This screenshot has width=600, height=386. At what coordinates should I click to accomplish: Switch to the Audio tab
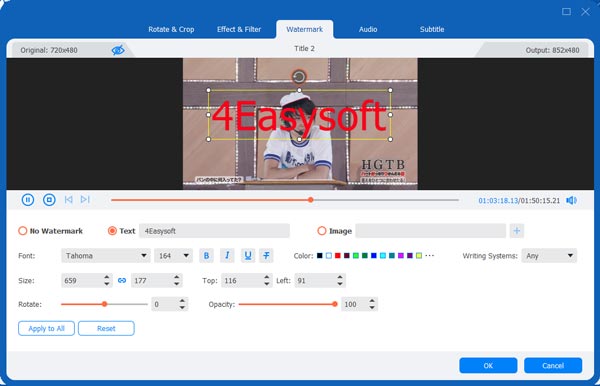pyautogui.click(x=368, y=29)
